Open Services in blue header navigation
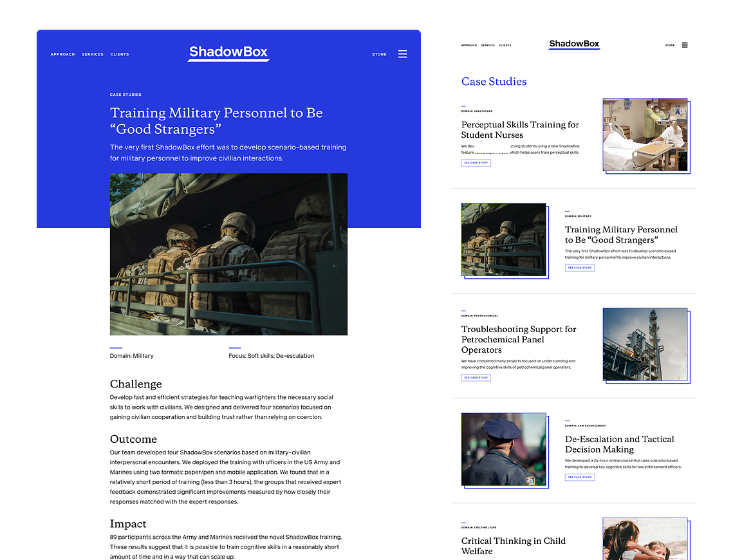 coord(93,54)
